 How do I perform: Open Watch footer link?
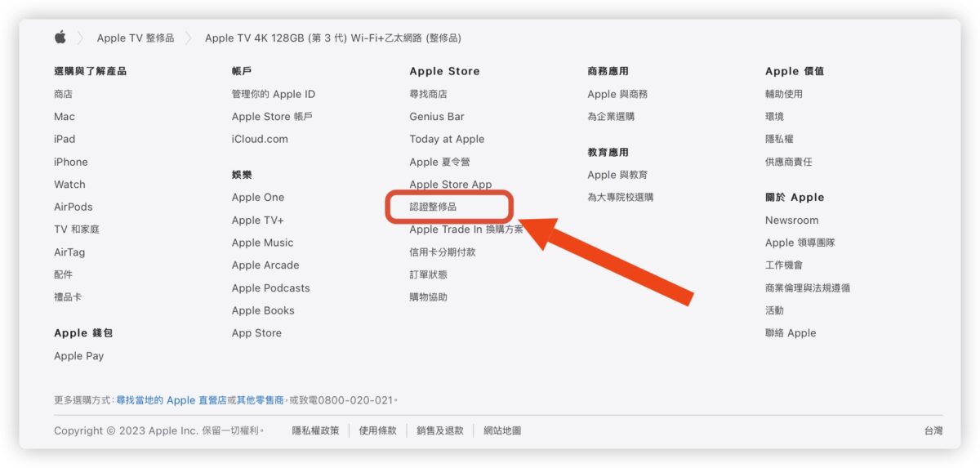tap(69, 185)
